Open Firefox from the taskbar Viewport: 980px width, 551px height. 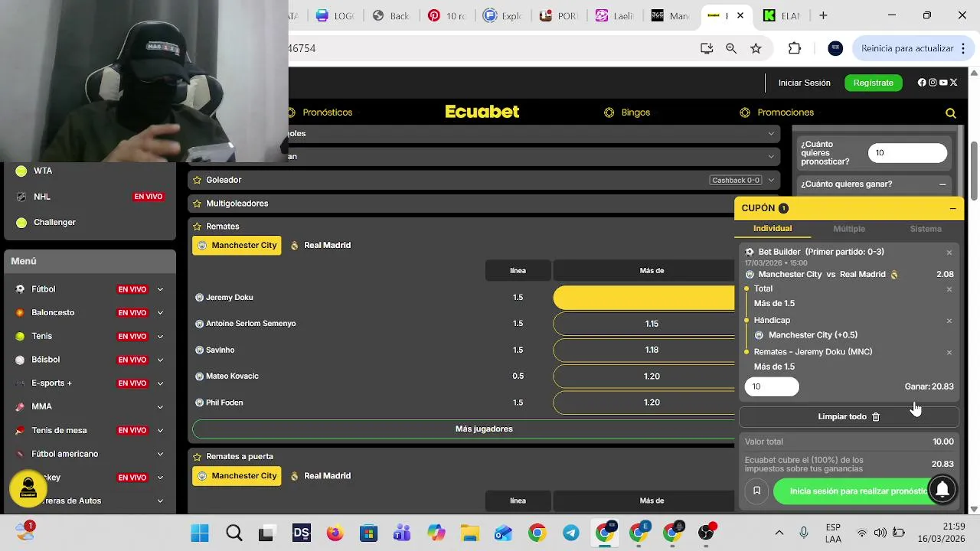[335, 533]
